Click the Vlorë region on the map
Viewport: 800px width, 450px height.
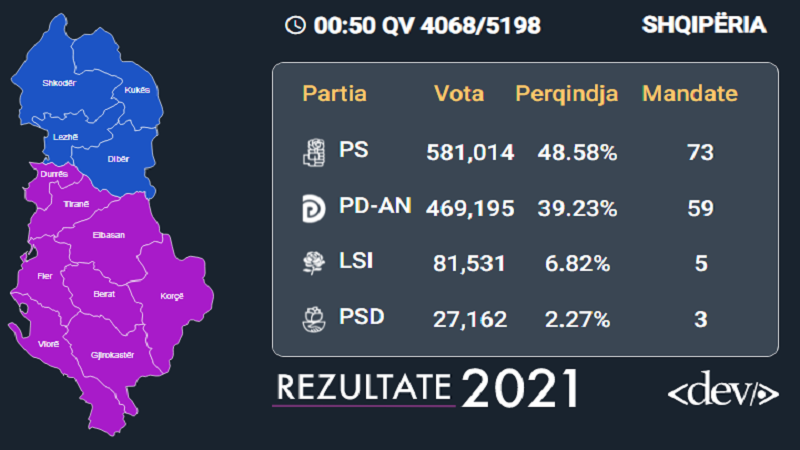click(48, 343)
